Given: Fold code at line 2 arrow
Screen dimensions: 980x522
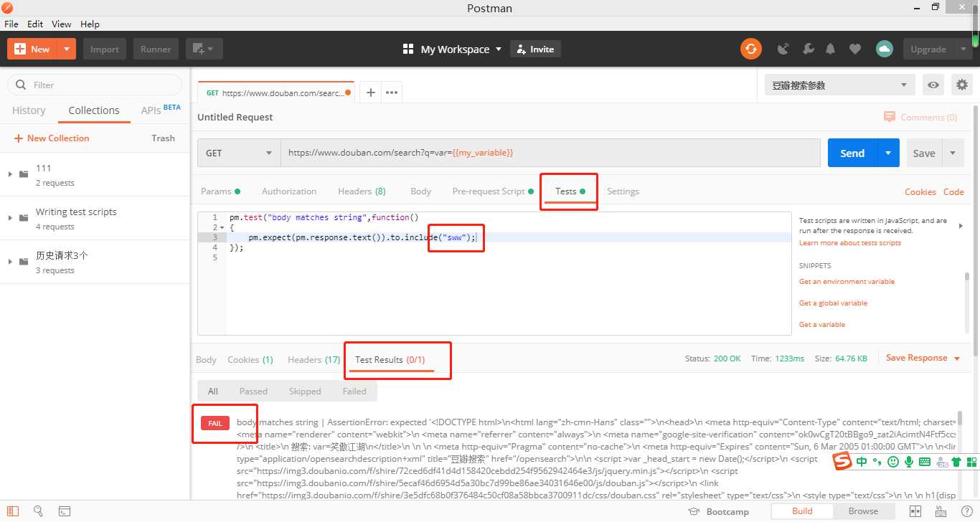Looking at the screenshot, I should coord(223,227).
